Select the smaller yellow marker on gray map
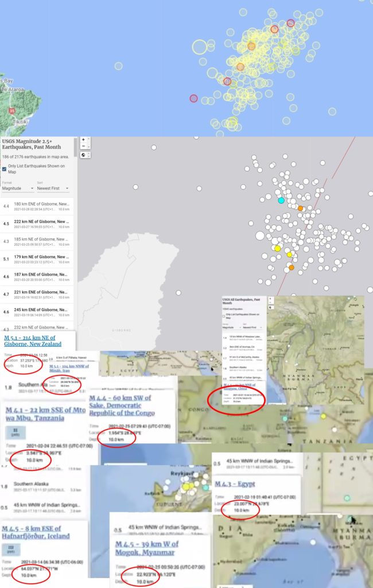 pyautogui.click(x=289, y=254)
